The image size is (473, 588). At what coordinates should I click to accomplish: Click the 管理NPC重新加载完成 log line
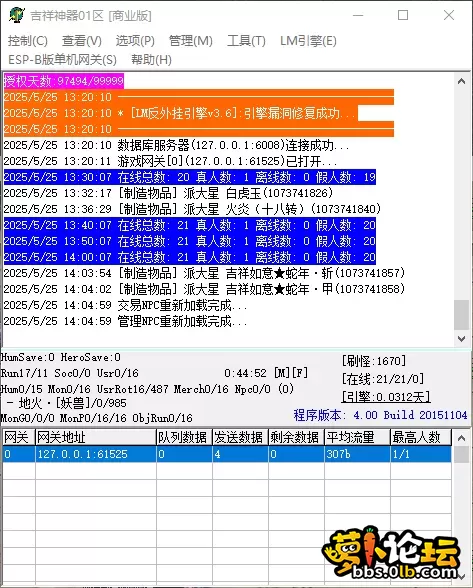coord(126,321)
